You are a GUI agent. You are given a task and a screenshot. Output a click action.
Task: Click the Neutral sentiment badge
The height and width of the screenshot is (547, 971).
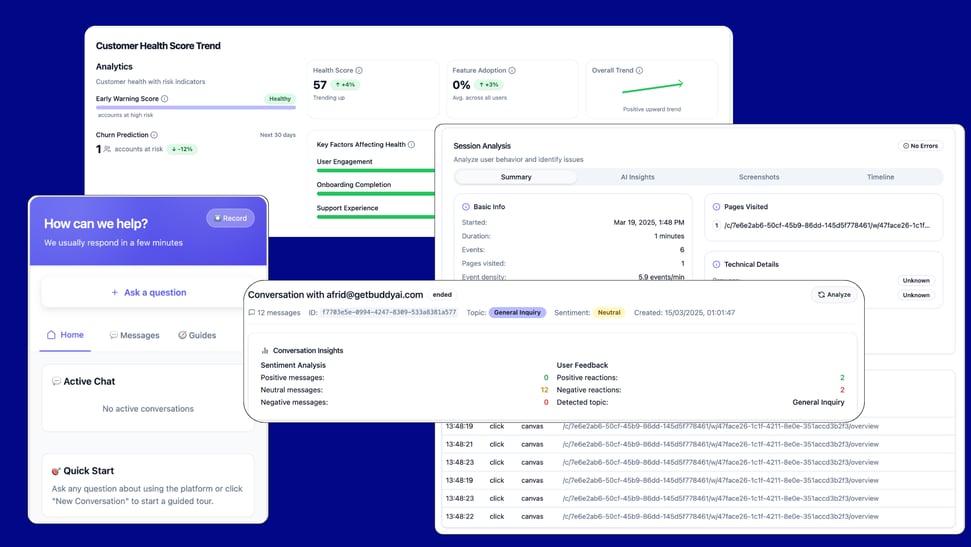(x=609, y=313)
